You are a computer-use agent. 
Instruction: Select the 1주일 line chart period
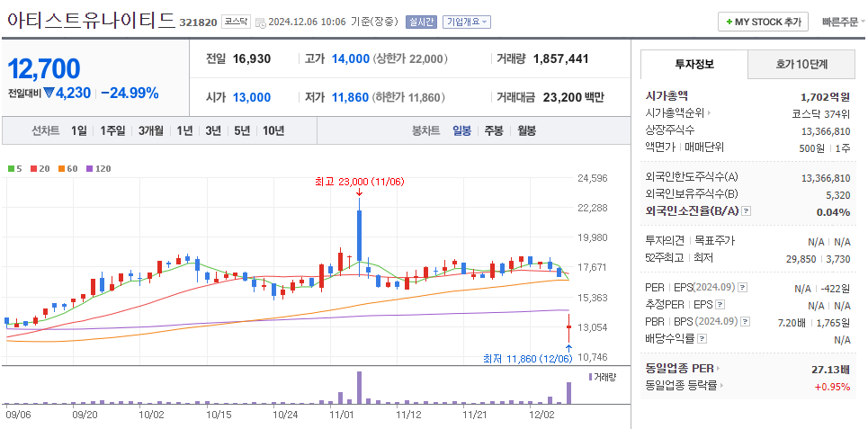click(x=112, y=131)
